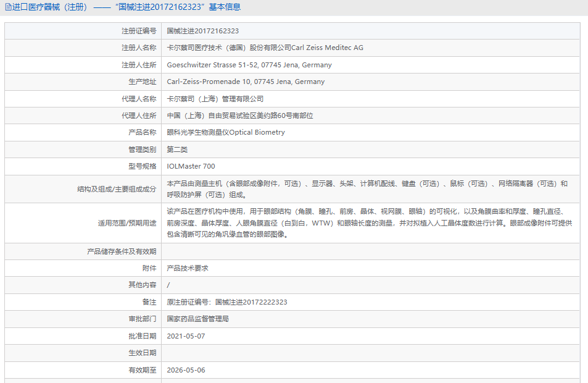This screenshot has height=383, width=588.
Task: Click the 备注 label
Action: (x=149, y=302)
